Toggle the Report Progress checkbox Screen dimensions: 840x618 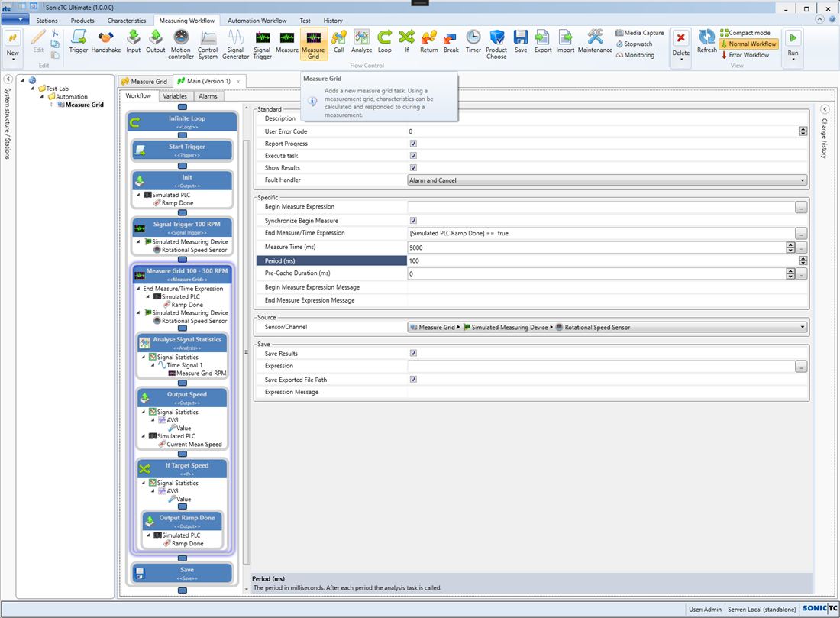tap(413, 144)
